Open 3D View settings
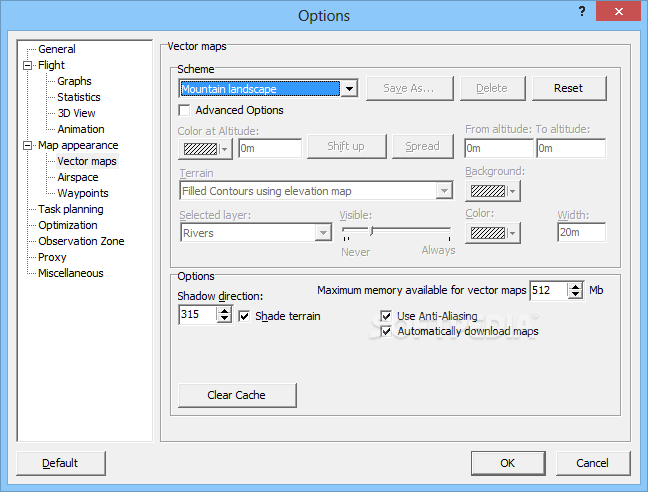648x492 pixels. [76, 113]
